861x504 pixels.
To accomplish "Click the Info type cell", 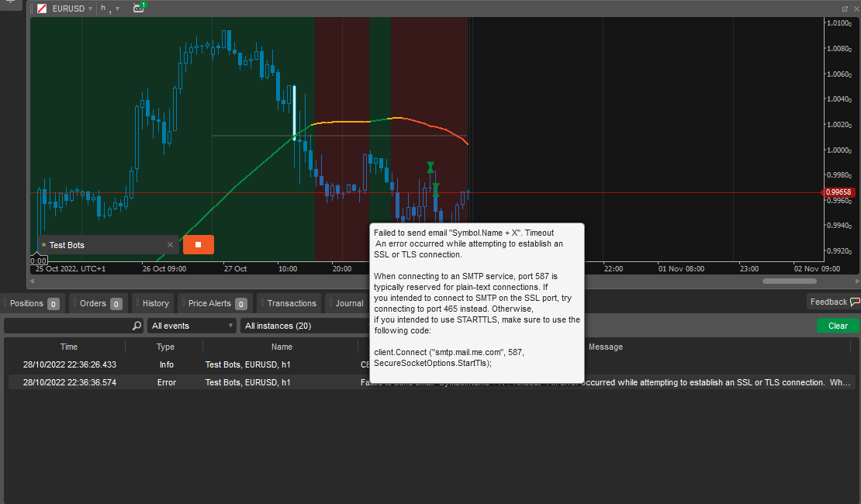I will [x=166, y=364].
